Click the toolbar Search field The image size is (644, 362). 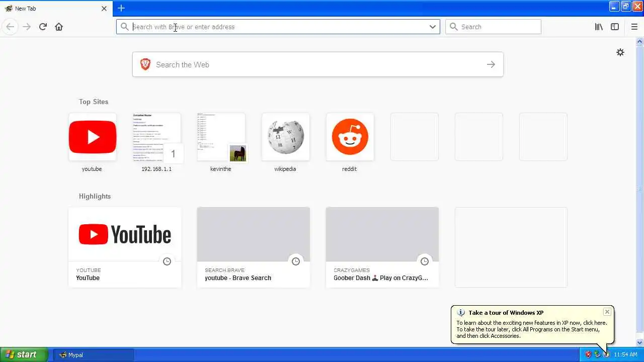[493, 27]
